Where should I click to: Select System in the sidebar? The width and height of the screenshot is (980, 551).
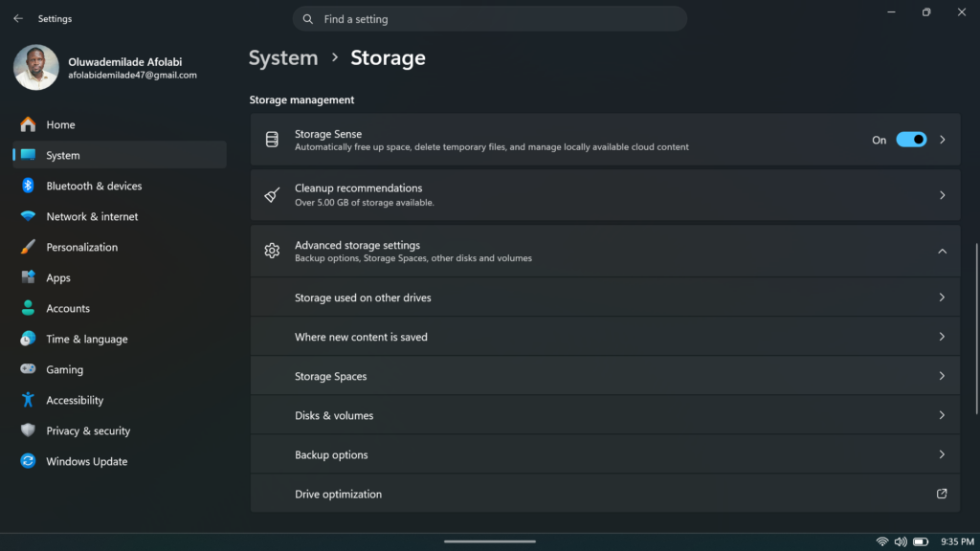[120, 155]
